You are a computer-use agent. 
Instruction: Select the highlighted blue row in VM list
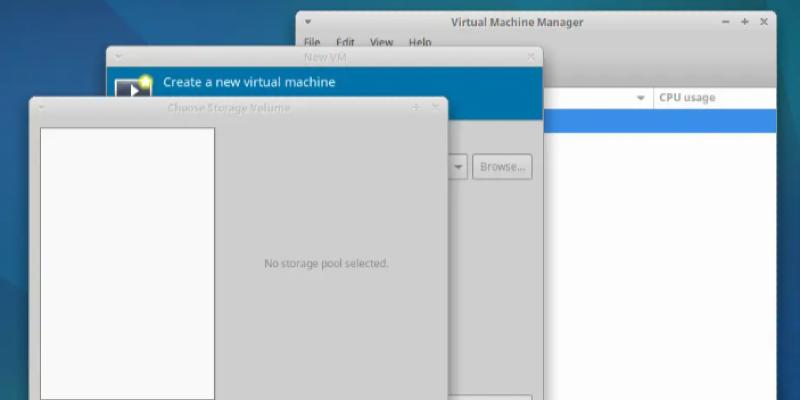(x=660, y=121)
